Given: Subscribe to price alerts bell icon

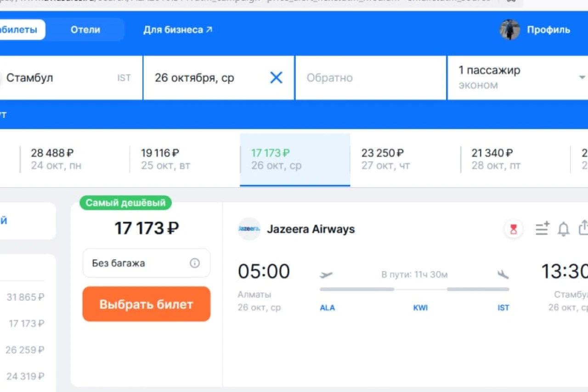Looking at the screenshot, I should click(x=563, y=229).
